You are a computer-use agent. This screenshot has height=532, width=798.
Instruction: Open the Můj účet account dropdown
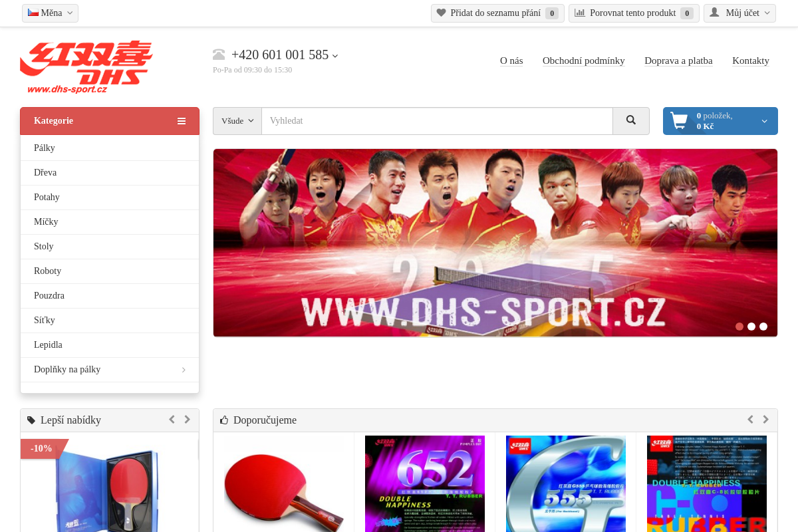(x=739, y=13)
